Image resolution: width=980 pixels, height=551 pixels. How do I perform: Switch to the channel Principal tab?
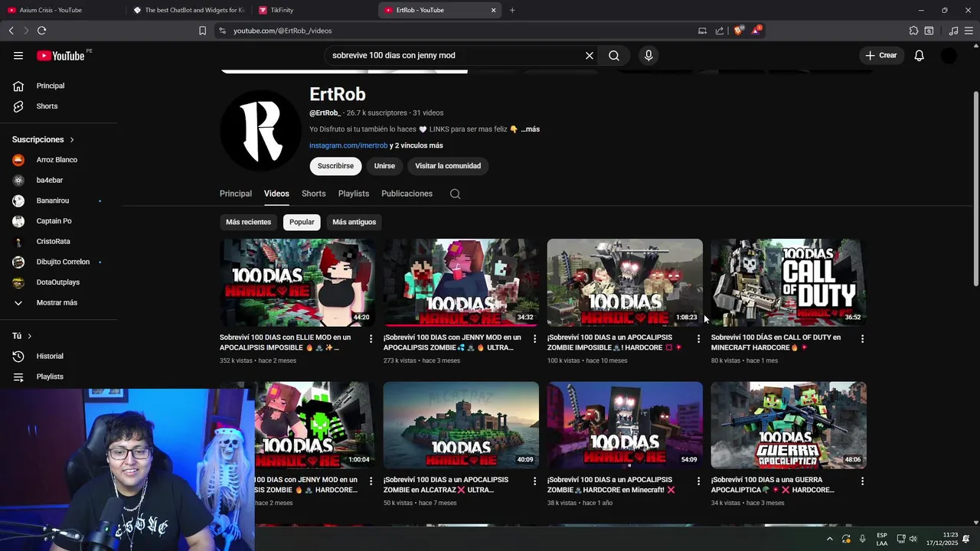coord(236,194)
